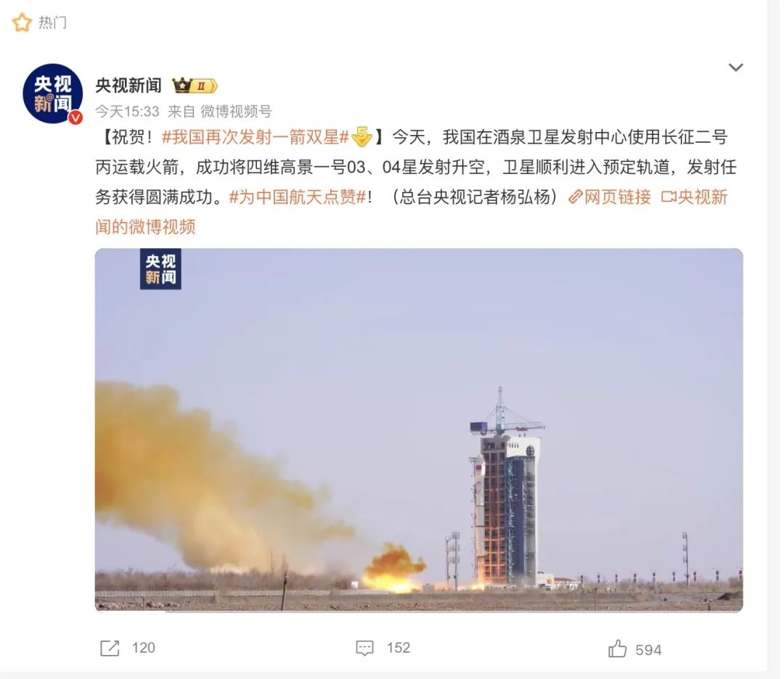Click the video camera icon before 央视新闻的微博视频
784x679 pixels.
tap(669, 197)
